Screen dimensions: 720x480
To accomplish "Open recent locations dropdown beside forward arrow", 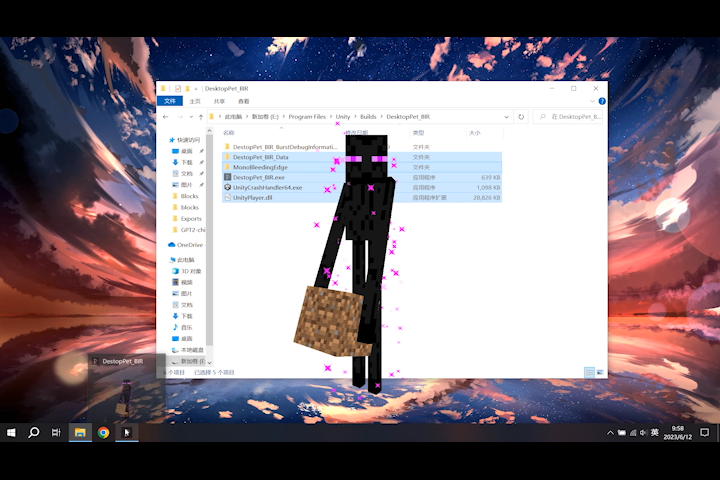I will coord(191,117).
